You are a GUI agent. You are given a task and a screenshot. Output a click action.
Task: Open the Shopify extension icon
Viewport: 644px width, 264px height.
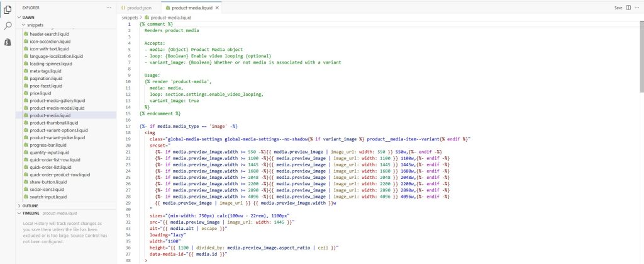click(8, 42)
